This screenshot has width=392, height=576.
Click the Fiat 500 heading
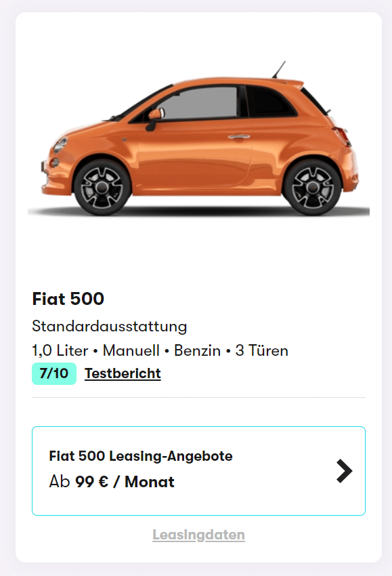point(68,299)
